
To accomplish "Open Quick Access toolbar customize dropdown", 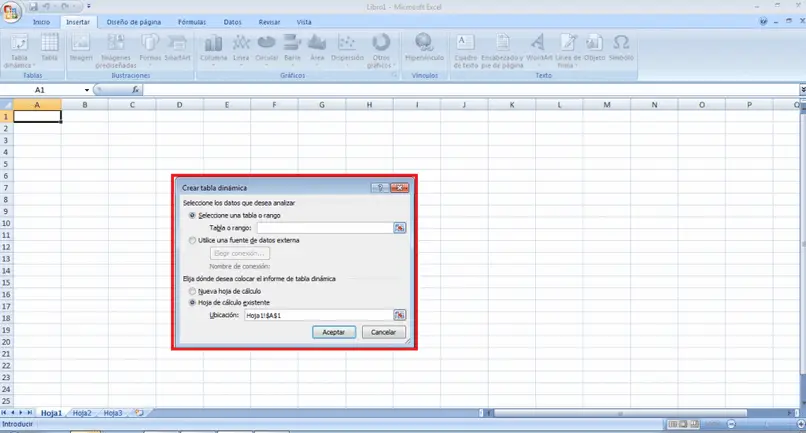I will (88, 7).
